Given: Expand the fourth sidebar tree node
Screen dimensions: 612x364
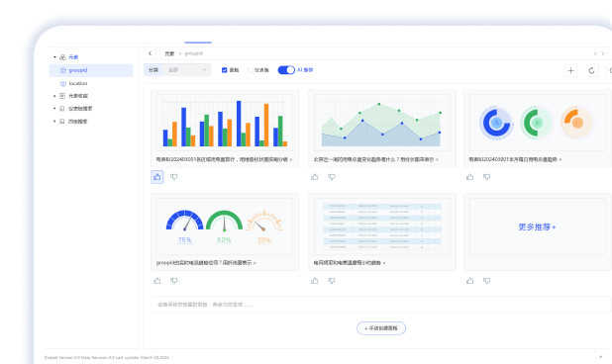Looking at the screenshot, I should [x=54, y=109].
